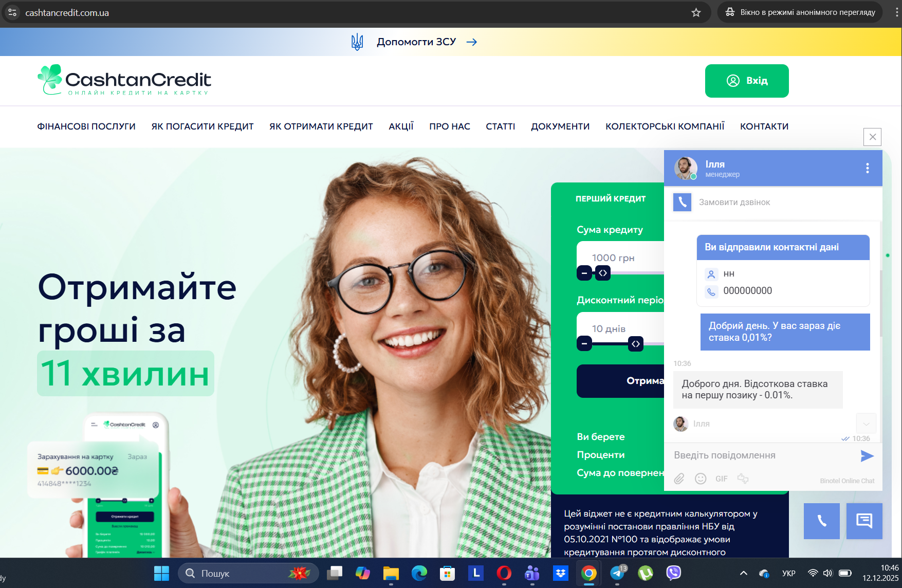
Task: Open Telegram from the taskbar
Action: (x=617, y=573)
